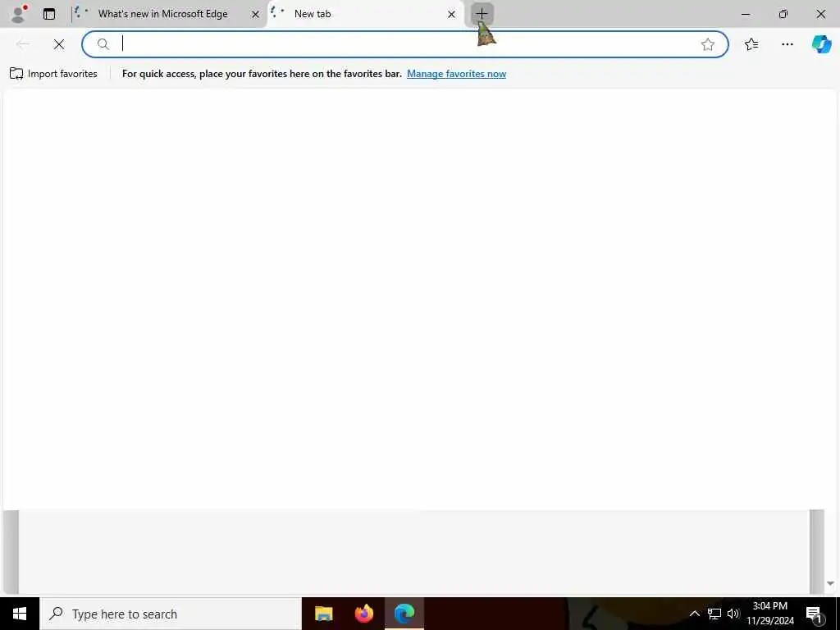Viewport: 840px width, 630px height.
Task: Click the Type here to search box
Action: coord(171,614)
